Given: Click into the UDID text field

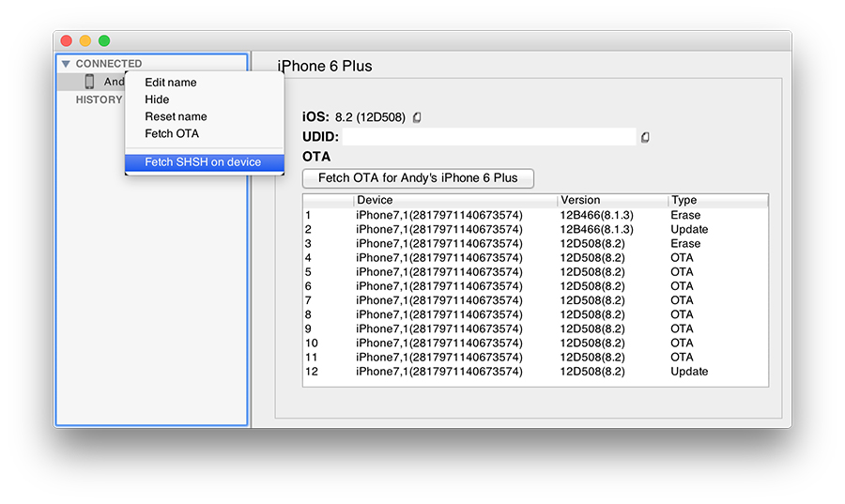Looking at the screenshot, I should tap(488, 137).
